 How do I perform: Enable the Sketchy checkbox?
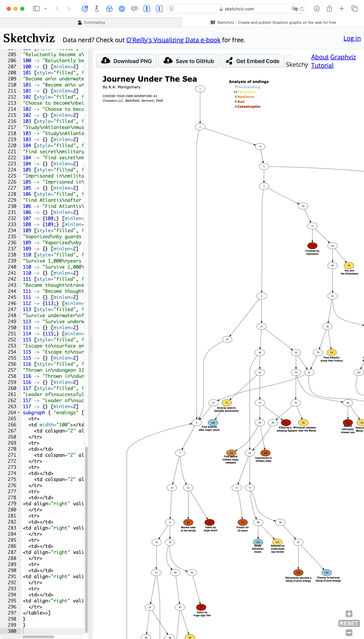[289, 57]
